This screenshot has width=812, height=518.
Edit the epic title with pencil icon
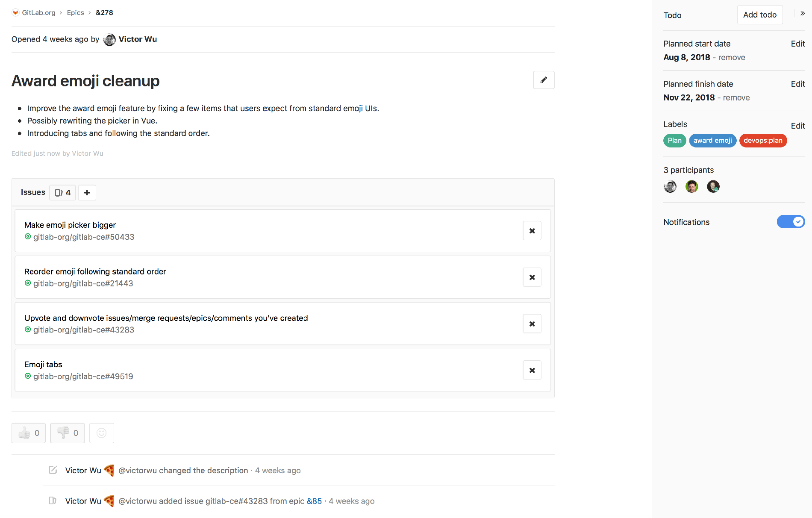(x=544, y=80)
